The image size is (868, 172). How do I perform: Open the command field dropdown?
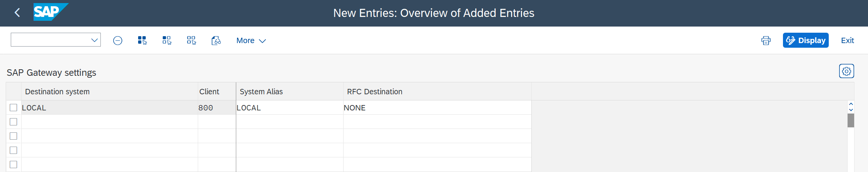[x=94, y=40]
